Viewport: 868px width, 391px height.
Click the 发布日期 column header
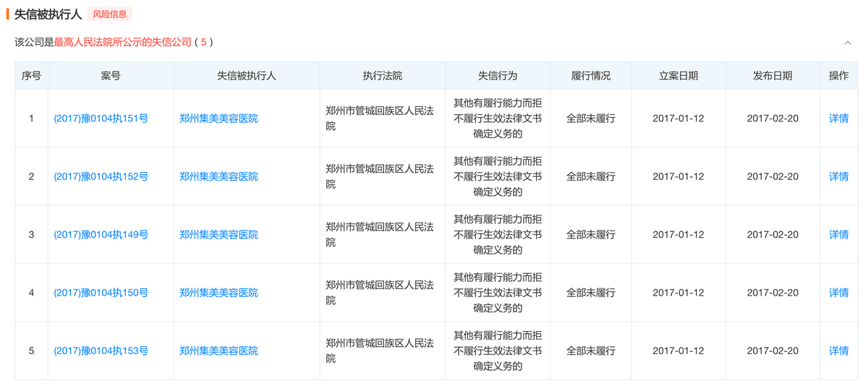point(772,76)
